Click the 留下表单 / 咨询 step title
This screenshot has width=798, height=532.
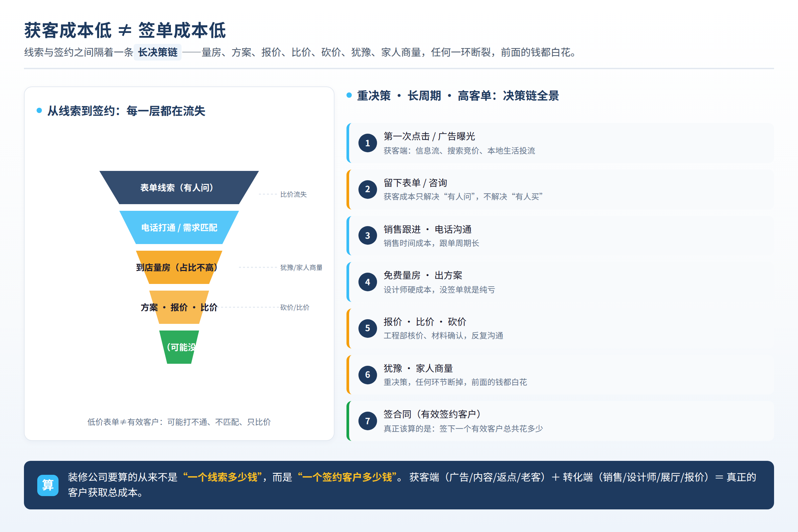tap(415, 183)
